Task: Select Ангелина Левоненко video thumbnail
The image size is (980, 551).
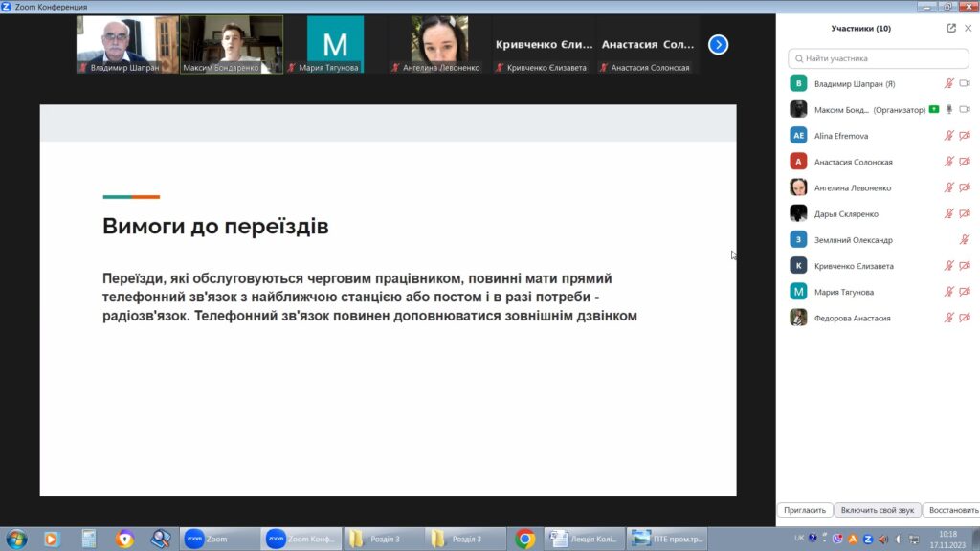Action: coord(439,44)
